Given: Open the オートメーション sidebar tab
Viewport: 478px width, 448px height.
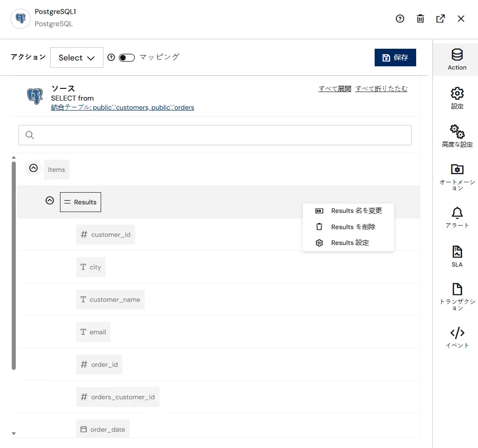Looking at the screenshot, I should pyautogui.click(x=457, y=177).
